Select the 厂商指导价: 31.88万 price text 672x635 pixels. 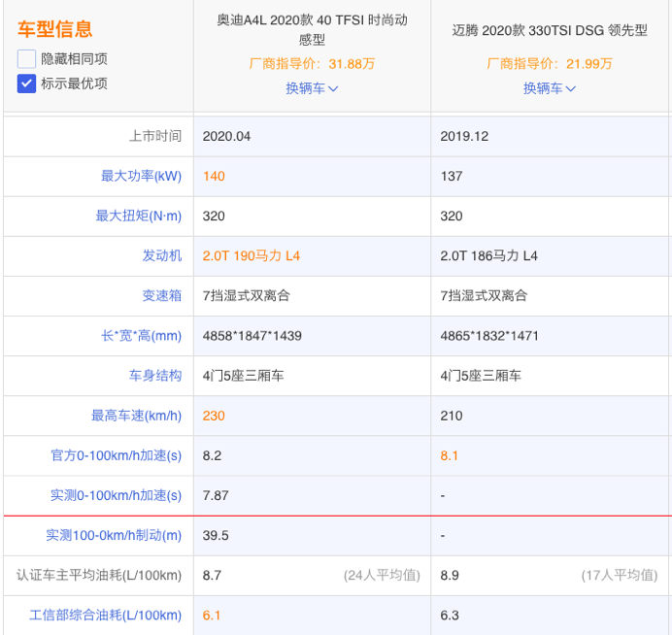click(x=312, y=64)
